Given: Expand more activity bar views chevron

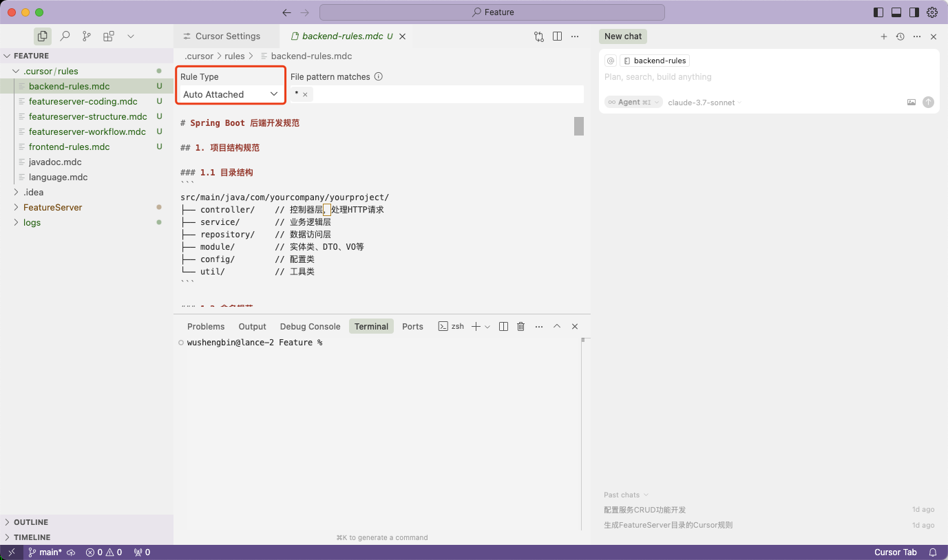Looking at the screenshot, I should click(131, 36).
